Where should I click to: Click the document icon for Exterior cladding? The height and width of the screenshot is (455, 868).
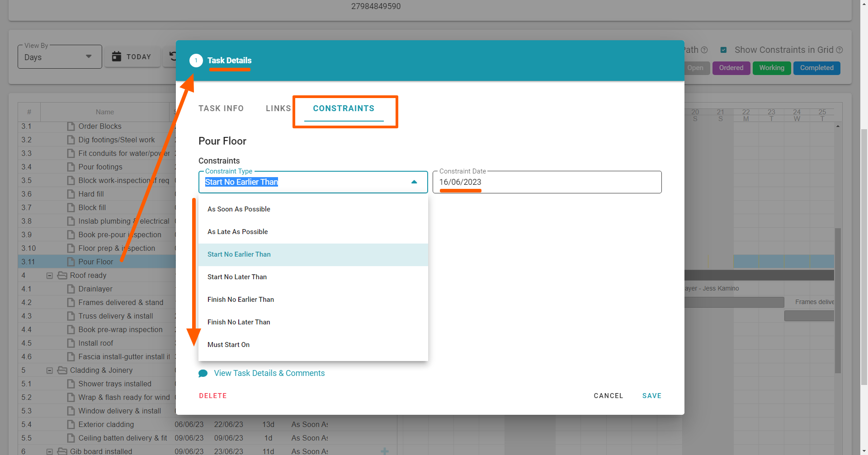[x=71, y=425]
